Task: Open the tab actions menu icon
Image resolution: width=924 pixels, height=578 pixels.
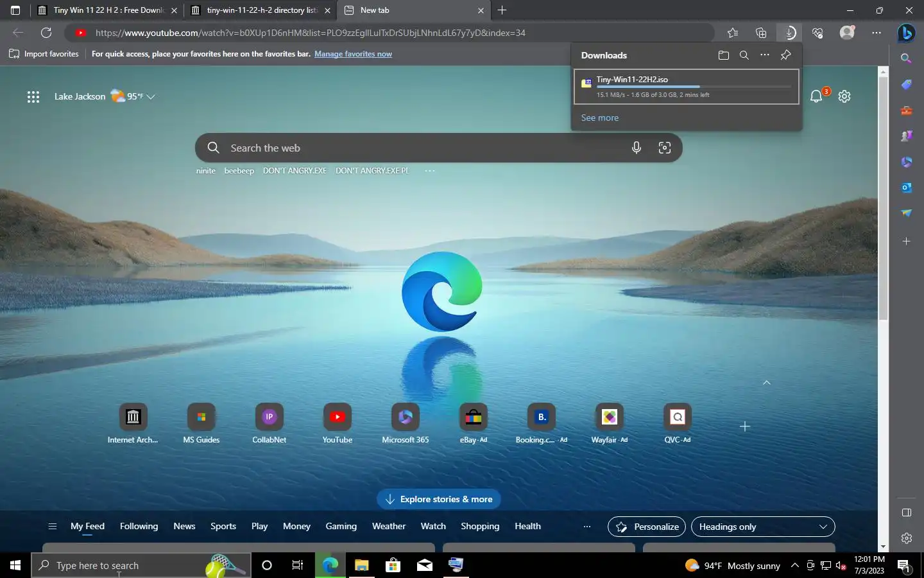Action: tap(15, 10)
